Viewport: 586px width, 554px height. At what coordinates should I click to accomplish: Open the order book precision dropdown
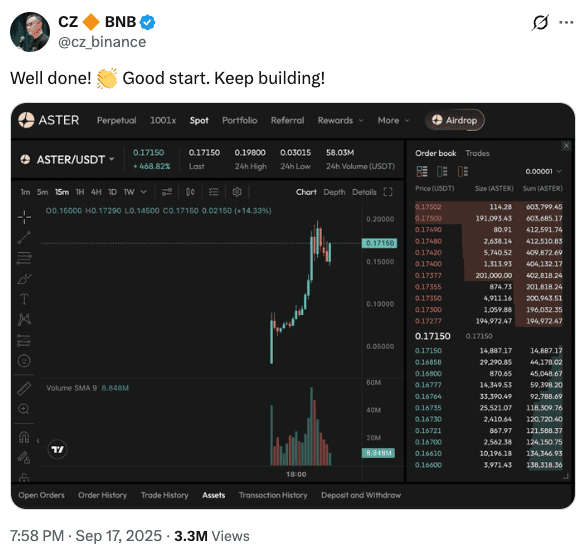click(x=543, y=171)
